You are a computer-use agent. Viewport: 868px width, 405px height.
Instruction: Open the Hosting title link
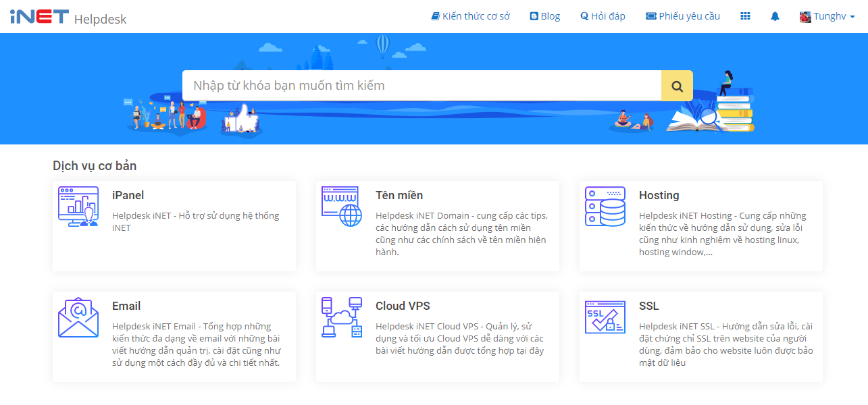pos(659,195)
